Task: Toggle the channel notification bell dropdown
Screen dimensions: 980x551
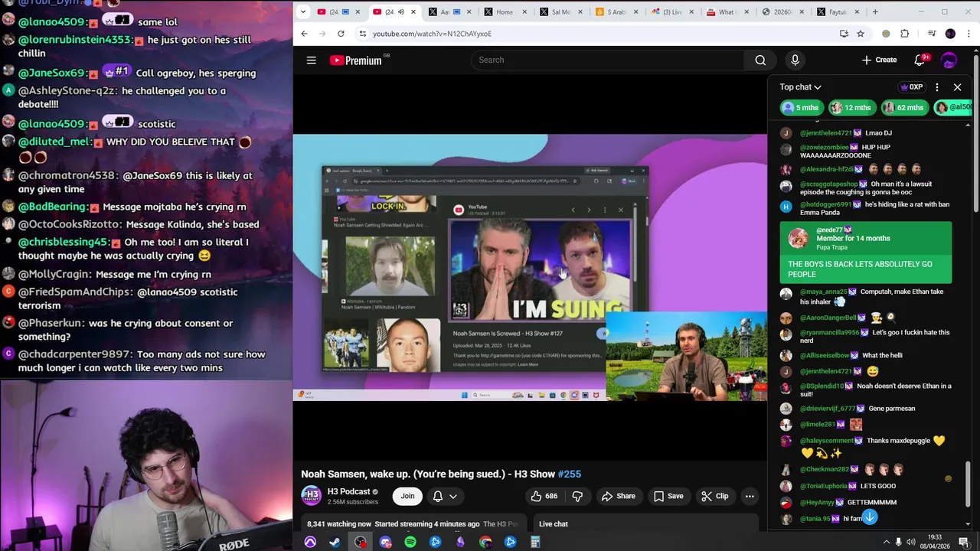Action: coord(445,496)
